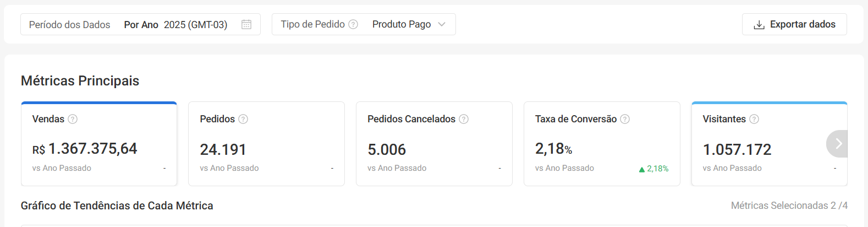Click help icon beside Pedidos Cancelados
Viewport: 868px width, 227px height.
pyautogui.click(x=464, y=119)
